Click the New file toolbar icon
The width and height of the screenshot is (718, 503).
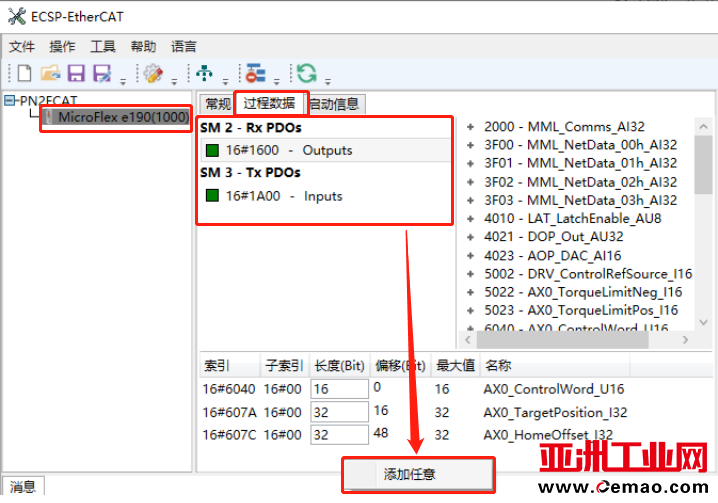click(25, 73)
